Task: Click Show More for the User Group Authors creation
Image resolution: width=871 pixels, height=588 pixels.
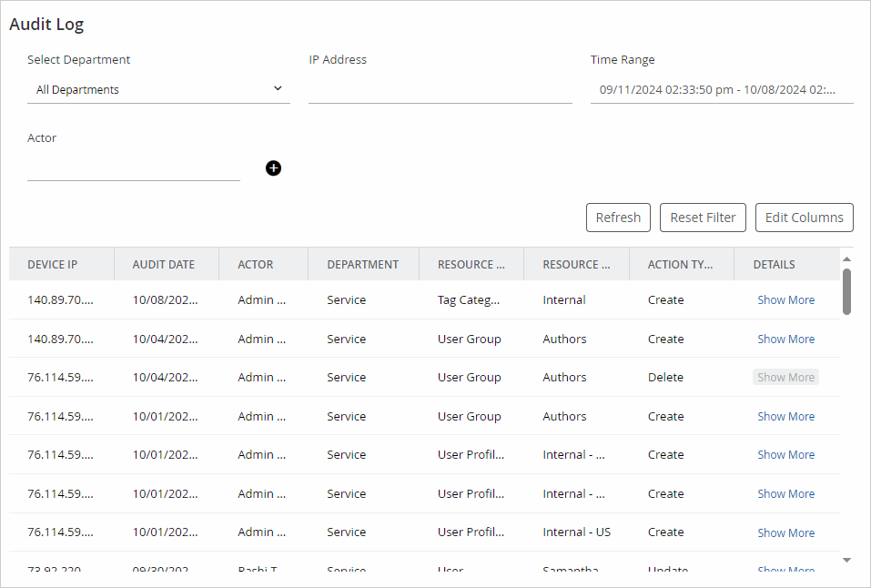Action: [x=785, y=339]
